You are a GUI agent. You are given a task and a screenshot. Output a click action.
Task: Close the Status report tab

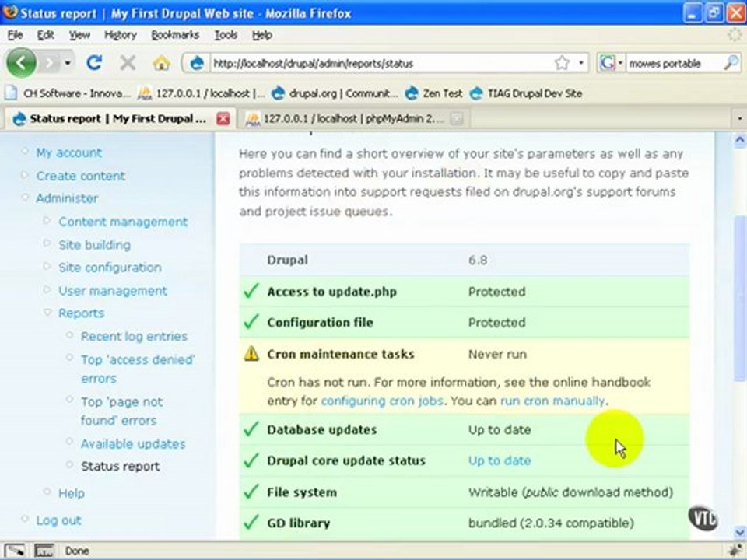click(x=223, y=118)
